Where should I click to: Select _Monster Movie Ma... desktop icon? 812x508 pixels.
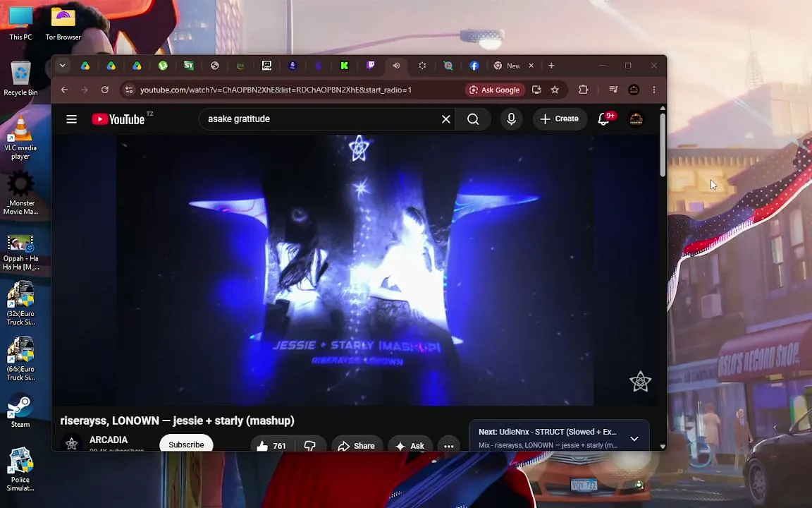tap(20, 193)
